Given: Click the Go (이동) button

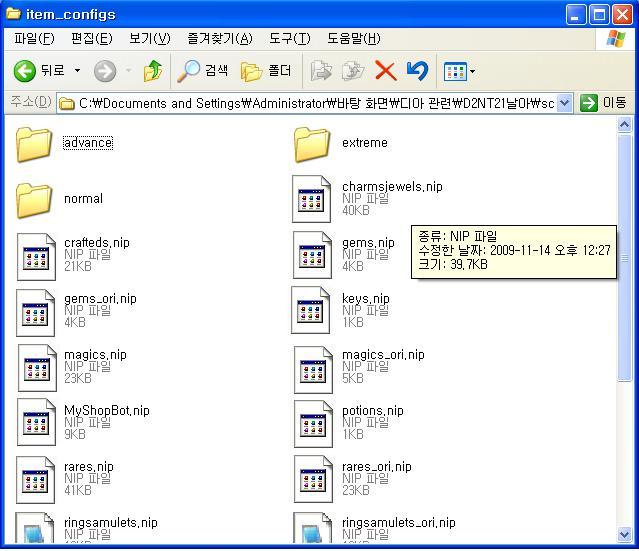Looking at the screenshot, I should coord(603,103).
